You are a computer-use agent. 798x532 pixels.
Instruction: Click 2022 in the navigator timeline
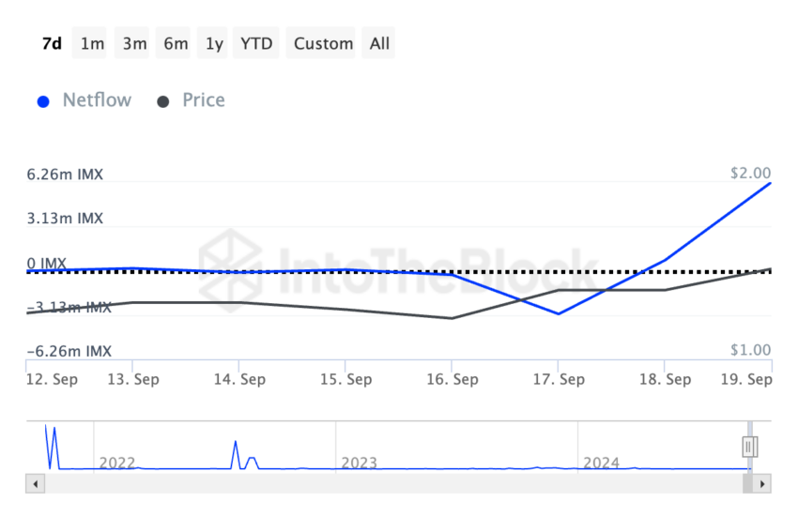pyautogui.click(x=117, y=463)
